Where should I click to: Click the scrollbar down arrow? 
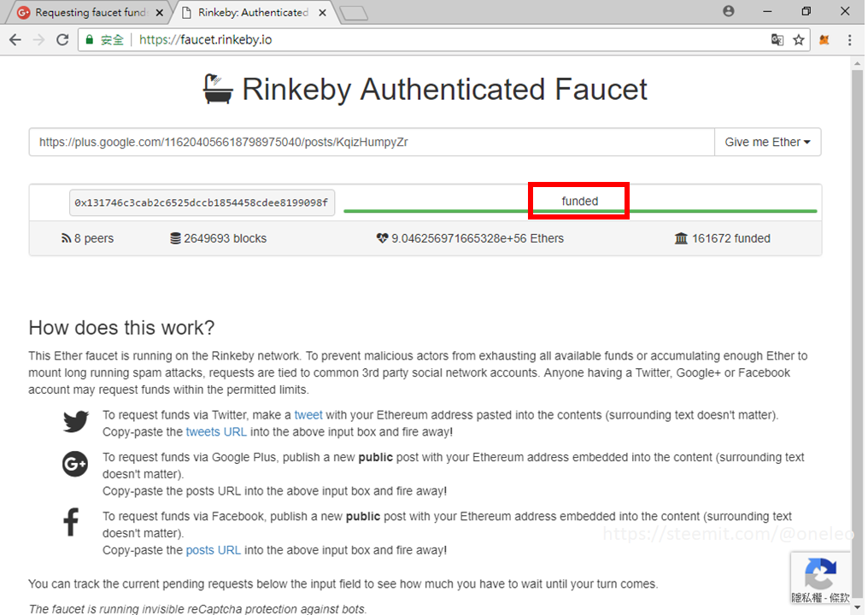coord(858,608)
